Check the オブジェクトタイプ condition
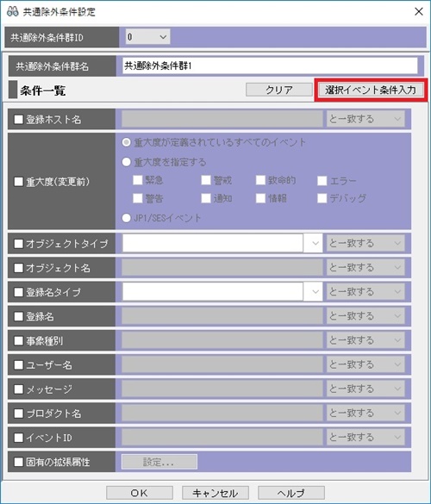Image resolution: width=431 pixels, height=504 pixels. pos(19,244)
